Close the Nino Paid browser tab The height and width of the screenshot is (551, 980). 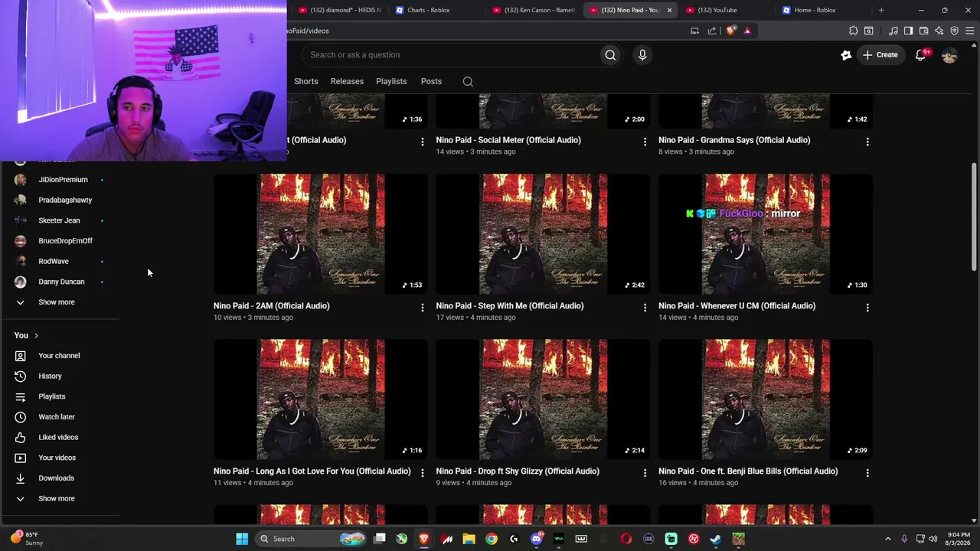(670, 10)
